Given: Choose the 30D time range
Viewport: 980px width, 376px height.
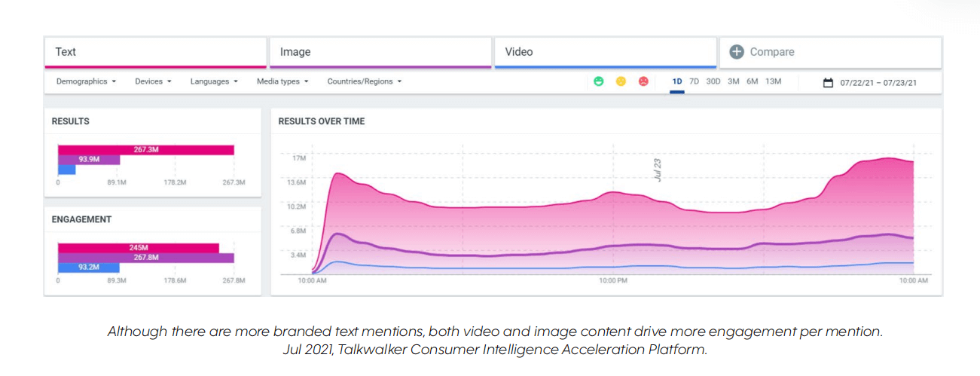Looking at the screenshot, I should point(713,81).
